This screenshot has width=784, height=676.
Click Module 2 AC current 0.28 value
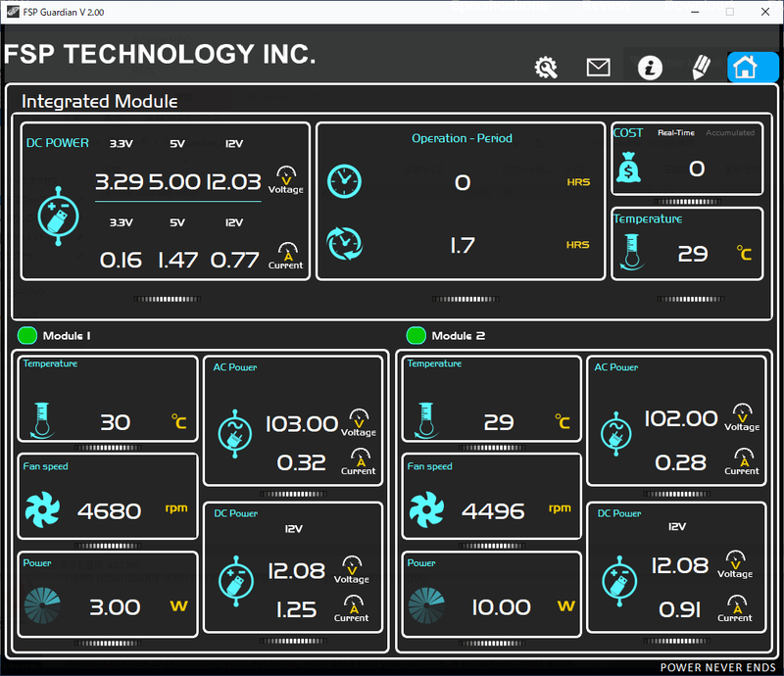[x=680, y=462]
